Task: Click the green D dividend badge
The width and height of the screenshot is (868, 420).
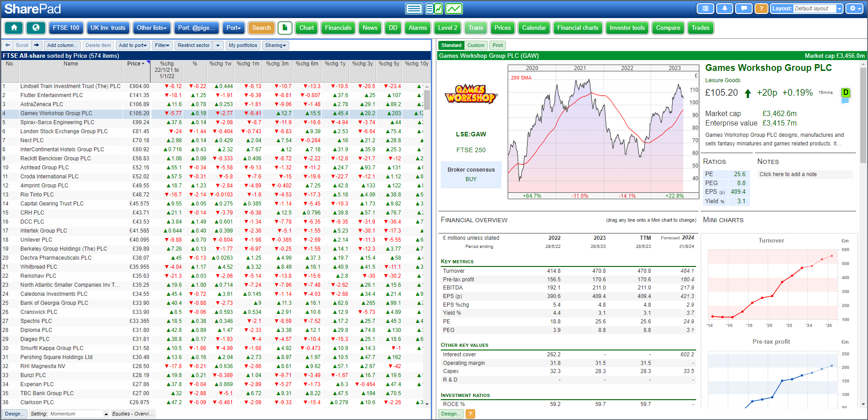Action: [x=845, y=93]
